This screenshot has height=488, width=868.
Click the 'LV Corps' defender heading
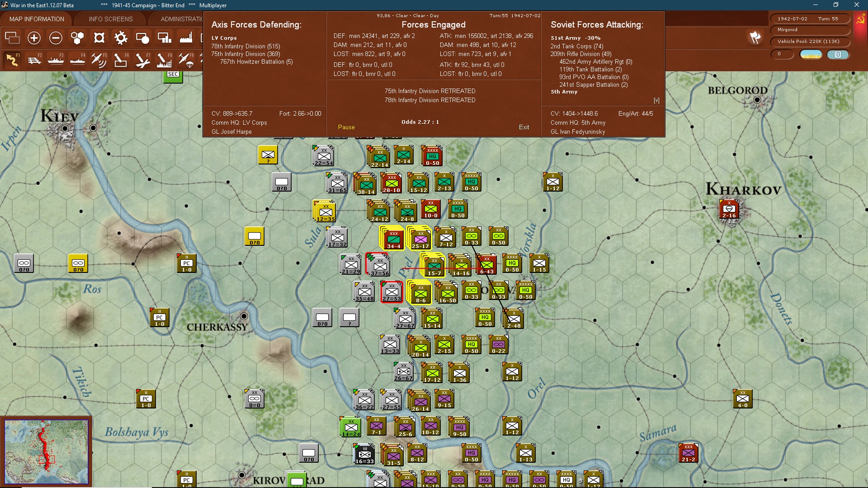[x=224, y=38]
